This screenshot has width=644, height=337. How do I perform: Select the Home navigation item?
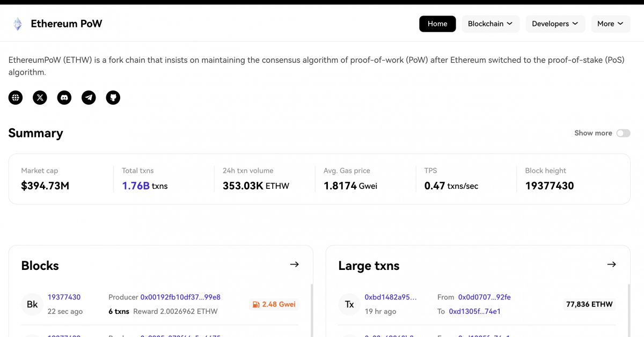[x=437, y=24]
